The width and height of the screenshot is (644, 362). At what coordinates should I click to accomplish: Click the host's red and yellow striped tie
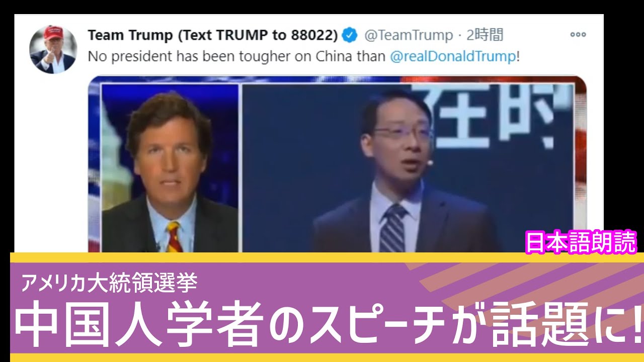tap(174, 237)
